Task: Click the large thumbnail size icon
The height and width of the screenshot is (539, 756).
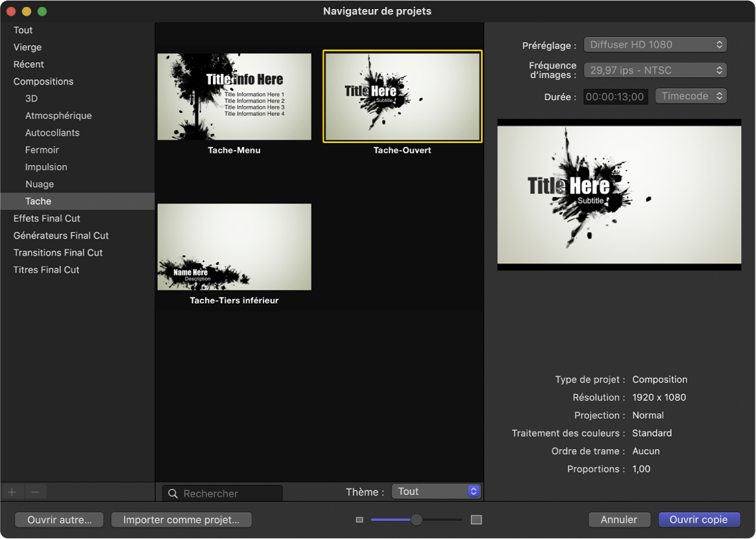Action: click(476, 520)
